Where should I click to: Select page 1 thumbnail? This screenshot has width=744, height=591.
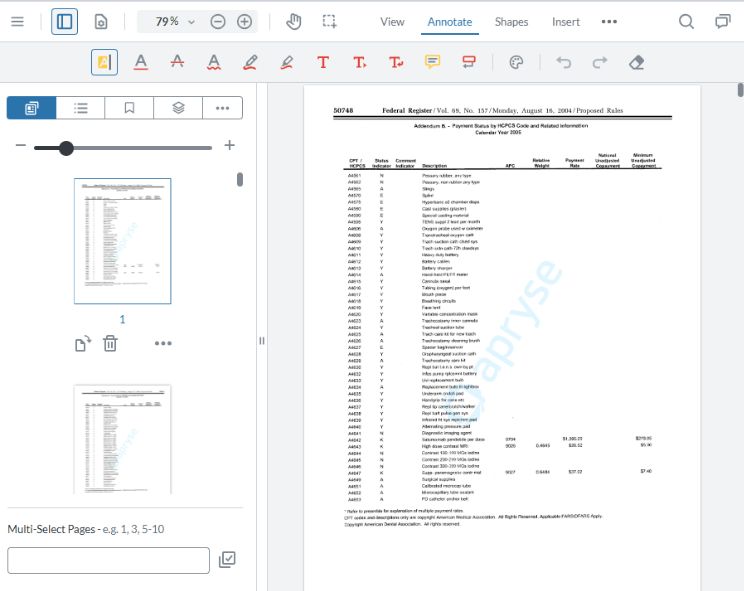coord(122,241)
